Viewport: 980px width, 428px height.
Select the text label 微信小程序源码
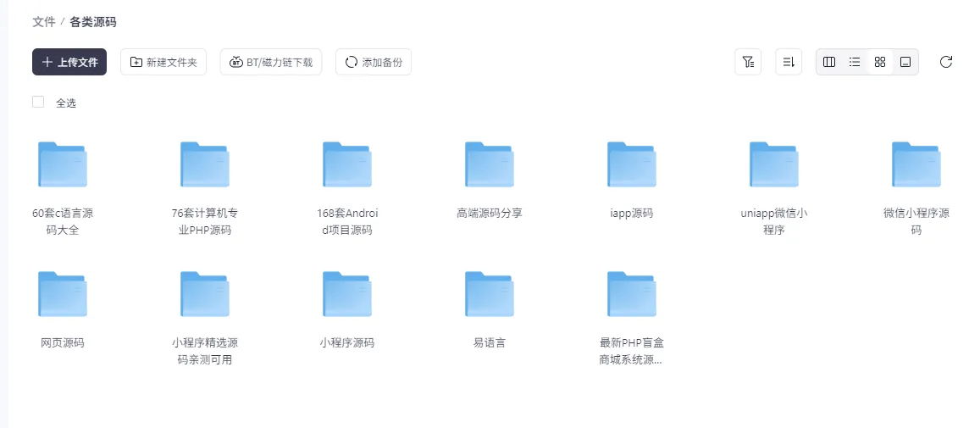[x=916, y=221]
